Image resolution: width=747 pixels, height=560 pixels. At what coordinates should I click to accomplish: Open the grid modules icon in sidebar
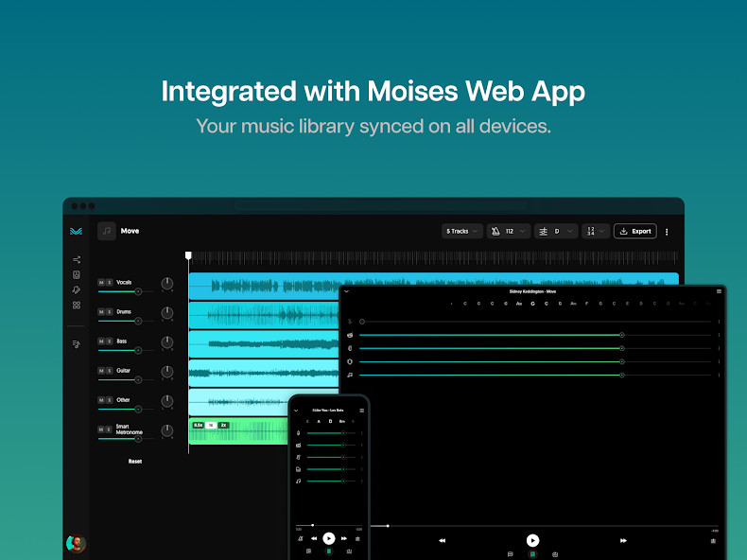pyautogui.click(x=77, y=305)
